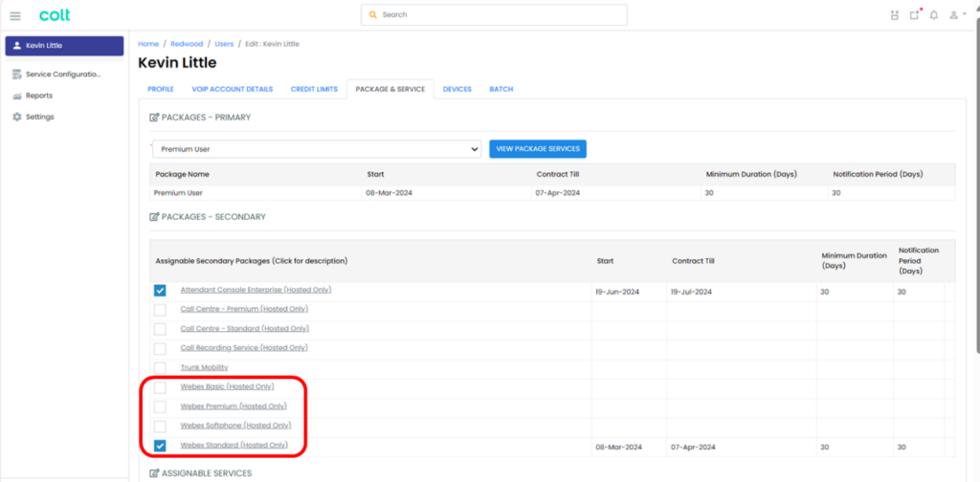980x482 pixels.
Task: Open Call Centre - Standard description link
Action: pos(244,328)
